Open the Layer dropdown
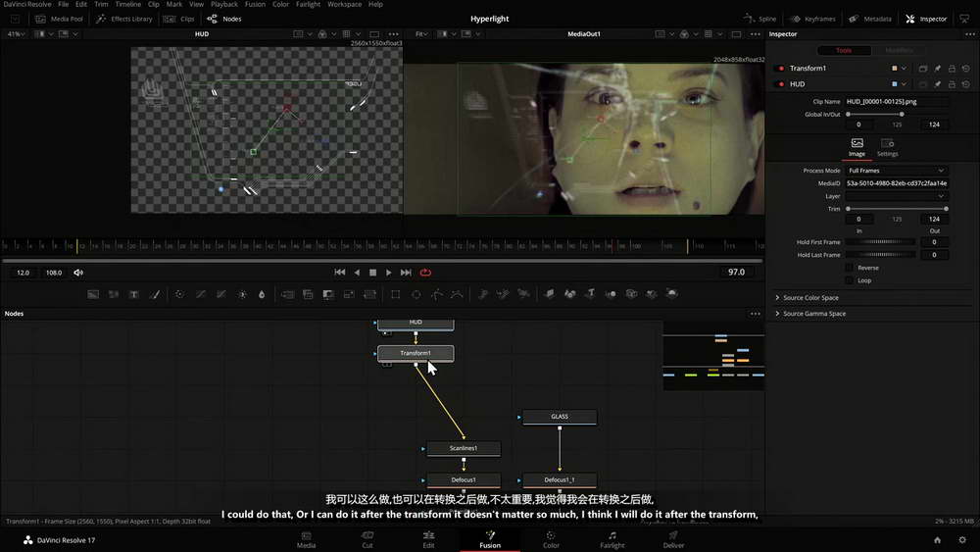This screenshot has width=980, height=552. [x=897, y=196]
